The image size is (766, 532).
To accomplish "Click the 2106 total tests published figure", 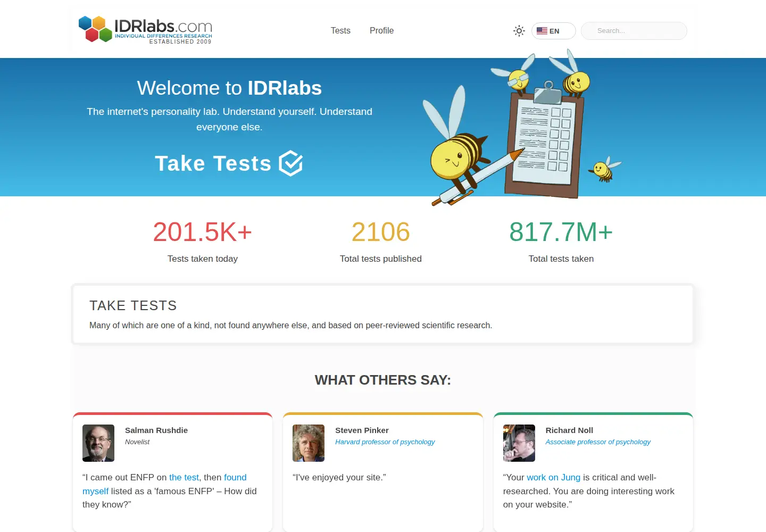I will 381,232.
